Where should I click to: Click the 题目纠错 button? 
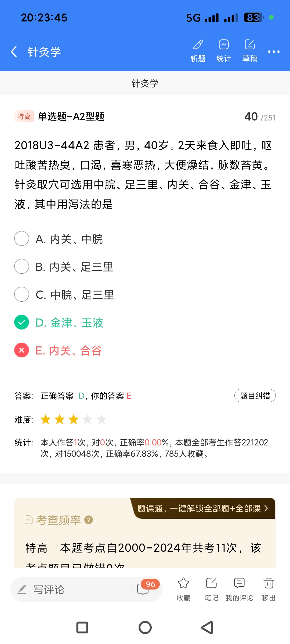[x=255, y=396]
